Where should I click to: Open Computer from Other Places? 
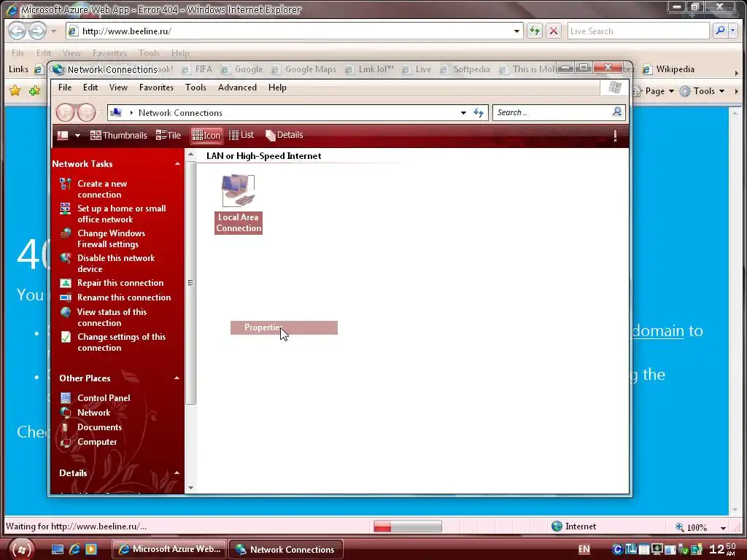coord(97,442)
